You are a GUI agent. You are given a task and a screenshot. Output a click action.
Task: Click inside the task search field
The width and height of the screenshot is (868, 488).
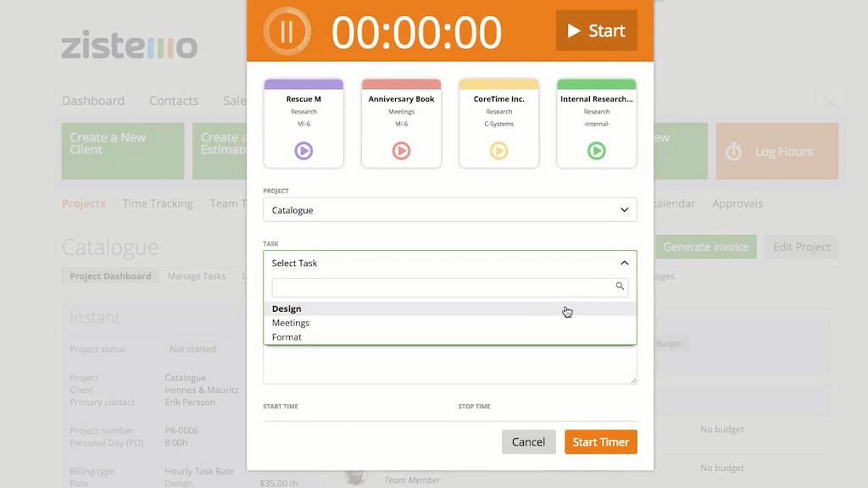[441, 286]
